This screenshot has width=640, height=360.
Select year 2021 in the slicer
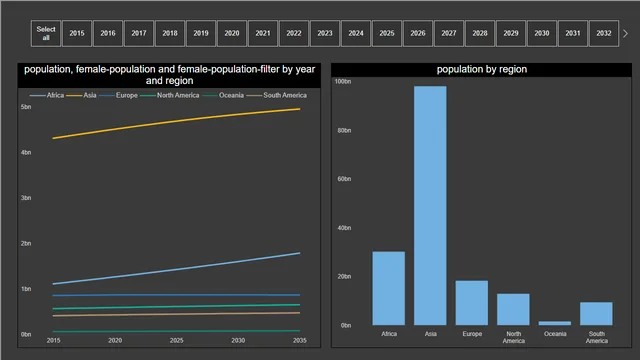click(x=263, y=33)
